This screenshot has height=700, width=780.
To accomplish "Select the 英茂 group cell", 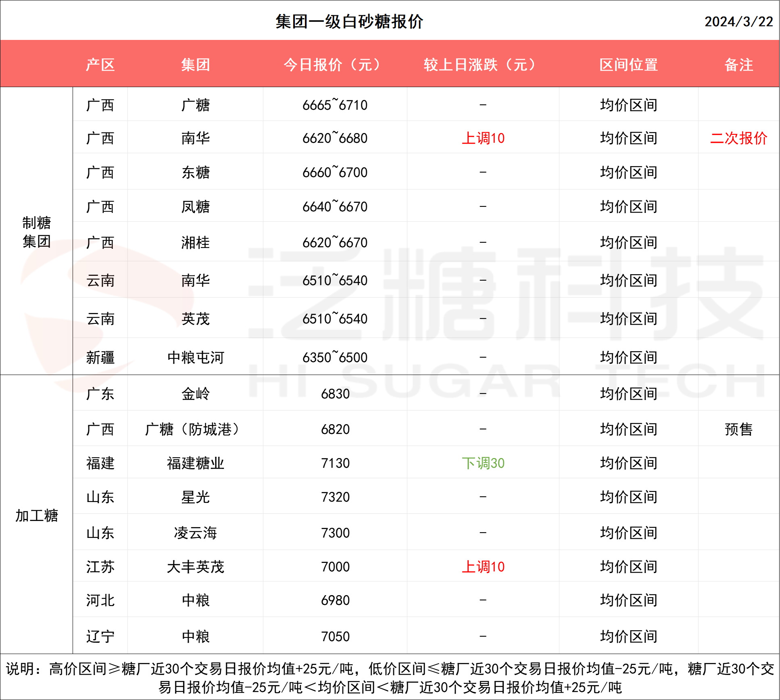I will (x=196, y=319).
